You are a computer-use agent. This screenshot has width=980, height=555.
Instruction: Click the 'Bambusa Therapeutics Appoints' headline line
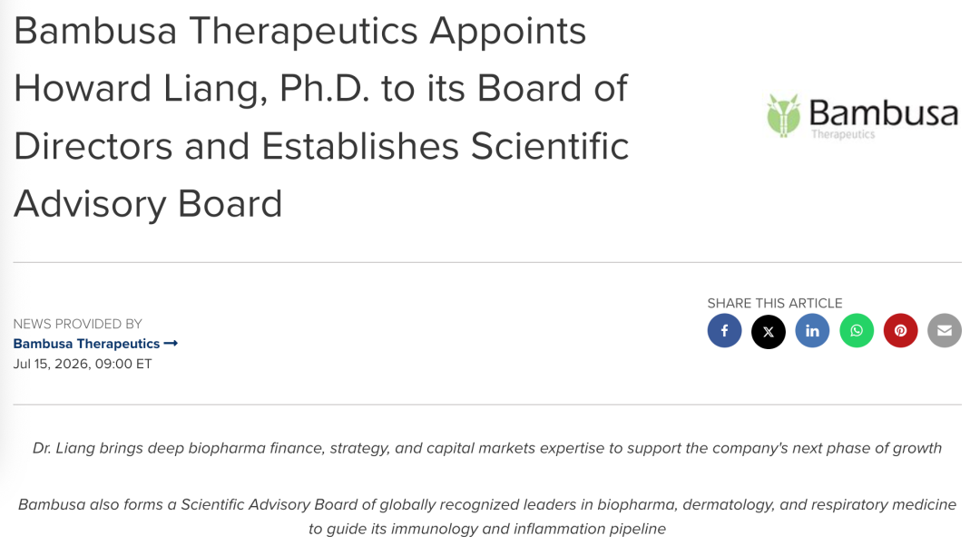click(x=300, y=31)
